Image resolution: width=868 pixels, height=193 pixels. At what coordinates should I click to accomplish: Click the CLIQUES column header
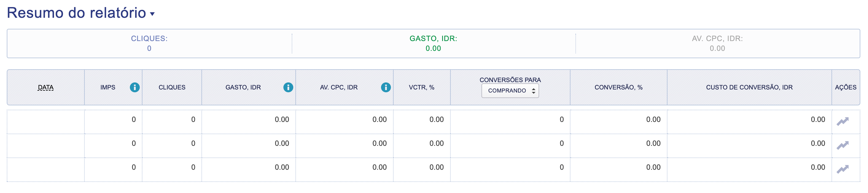coord(172,87)
